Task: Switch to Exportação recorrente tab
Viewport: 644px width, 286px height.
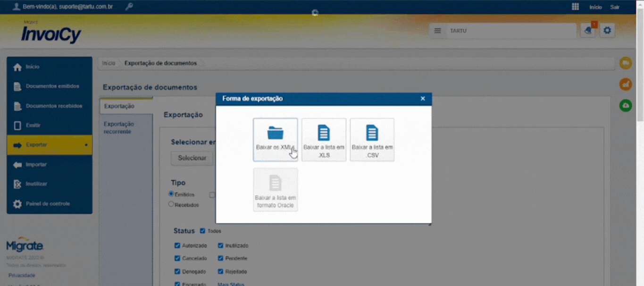Action: tap(119, 127)
